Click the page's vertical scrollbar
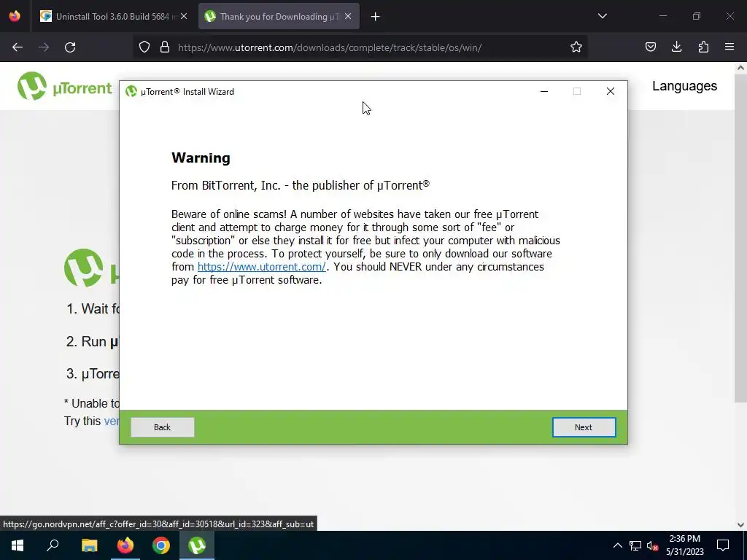The height and width of the screenshot is (560, 747). [x=740, y=238]
